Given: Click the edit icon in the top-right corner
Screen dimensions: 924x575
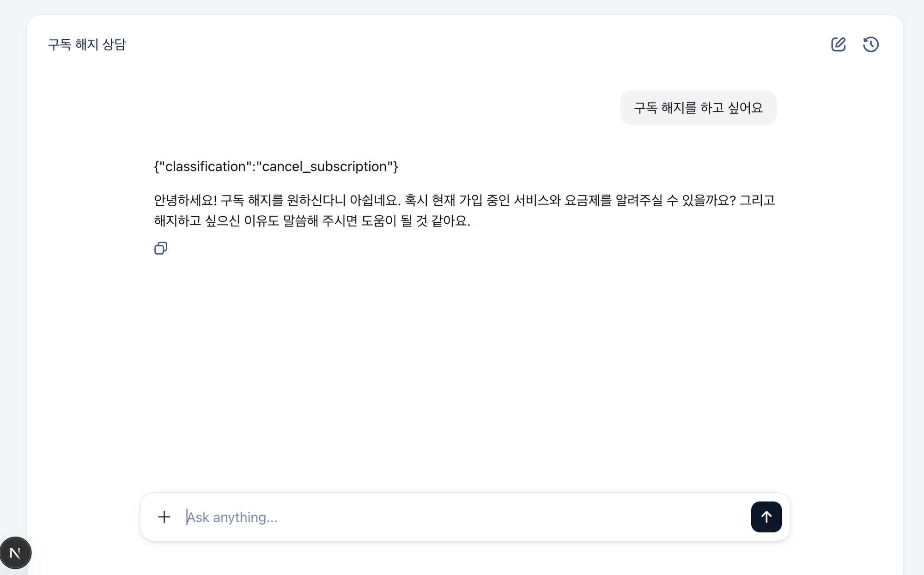Looking at the screenshot, I should 839,44.
